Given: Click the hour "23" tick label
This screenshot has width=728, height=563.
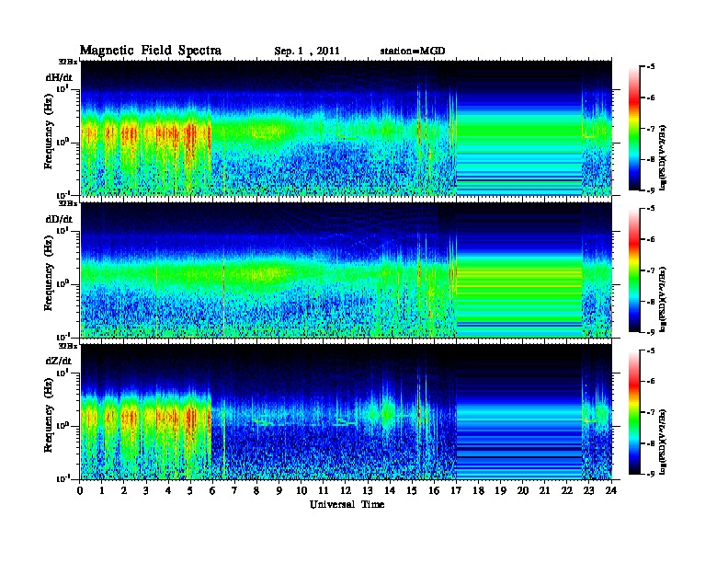Looking at the screenshot, I should pyautogui.click(x=589, y=490).
